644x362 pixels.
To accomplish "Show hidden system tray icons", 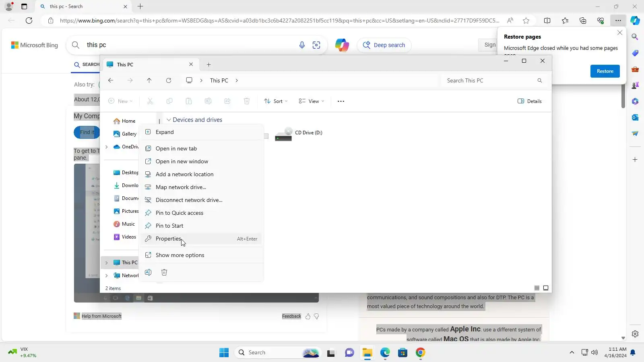I will 572,353.
